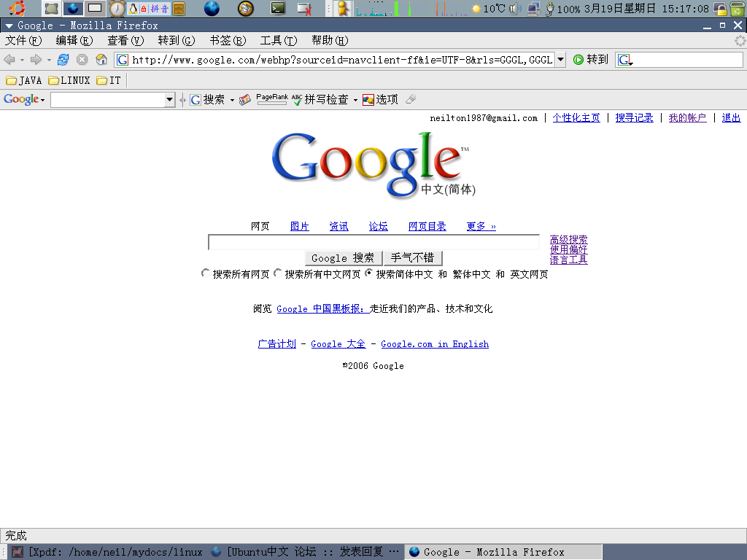
Task: Open the 编辑(E) menu
Action: click(x=74, y=41)
